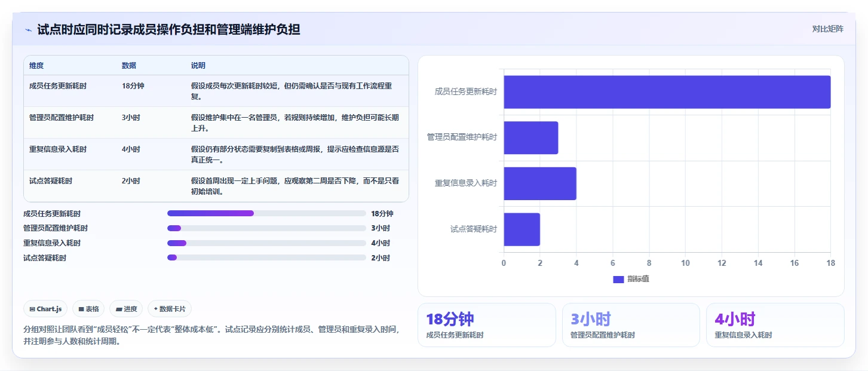Click the 指标值 legend label
The image size is (868, 371).
pyautogui.click(x=638, y=280)
